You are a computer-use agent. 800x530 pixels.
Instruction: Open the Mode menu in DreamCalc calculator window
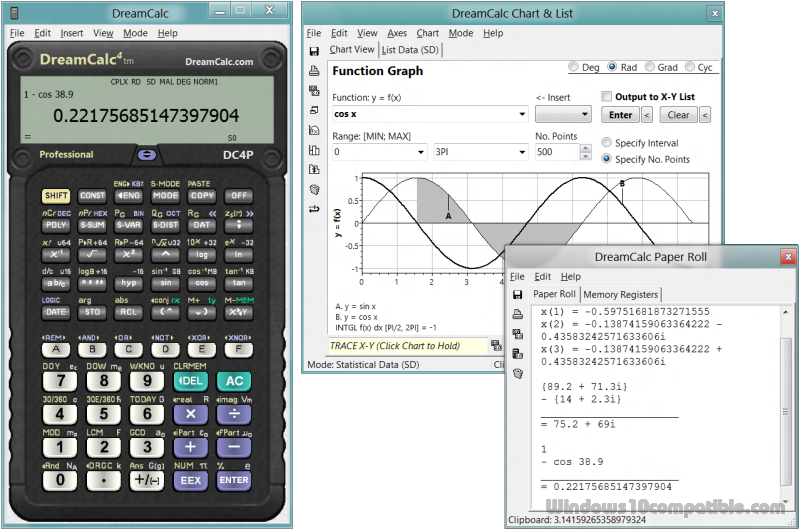click(135, 33)
